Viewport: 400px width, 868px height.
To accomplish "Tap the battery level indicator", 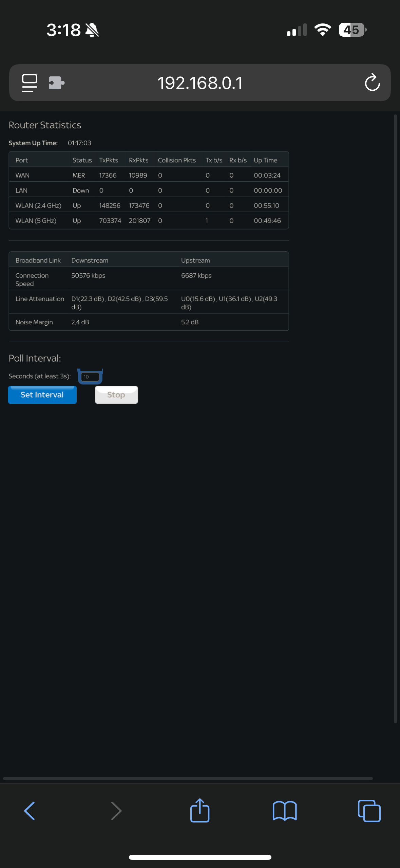I will (353, 30).
